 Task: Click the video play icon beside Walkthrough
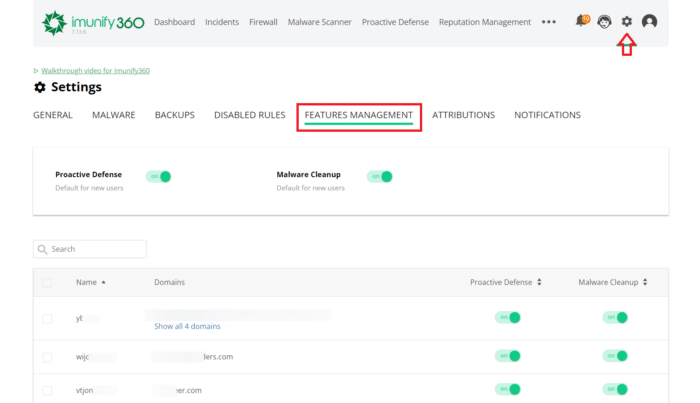click(36, 71)
